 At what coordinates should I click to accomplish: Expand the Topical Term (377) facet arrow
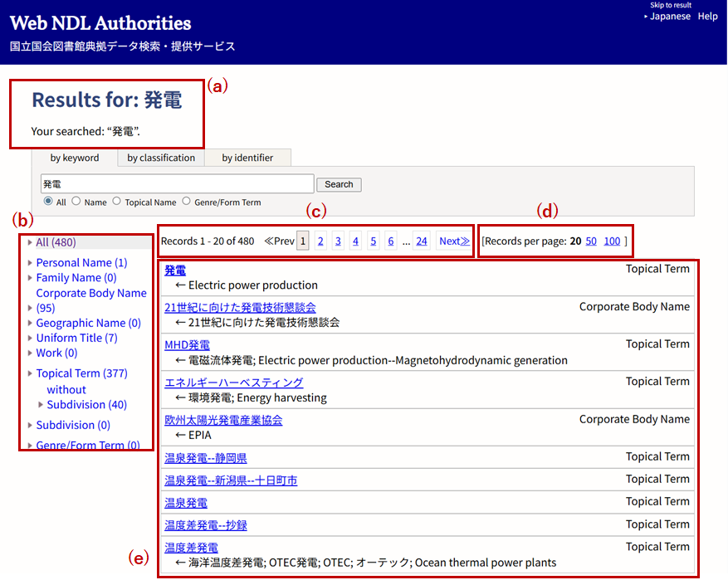pyautogui.click(x=30, y=373)
